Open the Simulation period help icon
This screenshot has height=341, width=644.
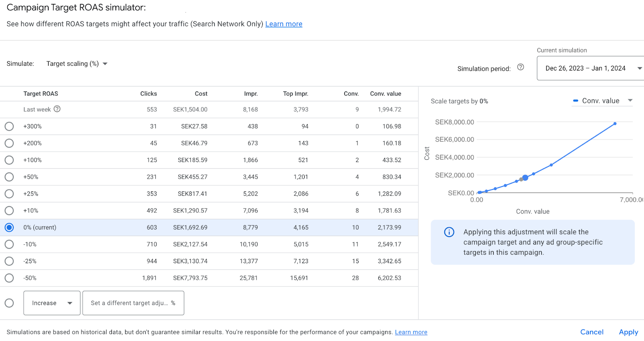click(520, 67)
